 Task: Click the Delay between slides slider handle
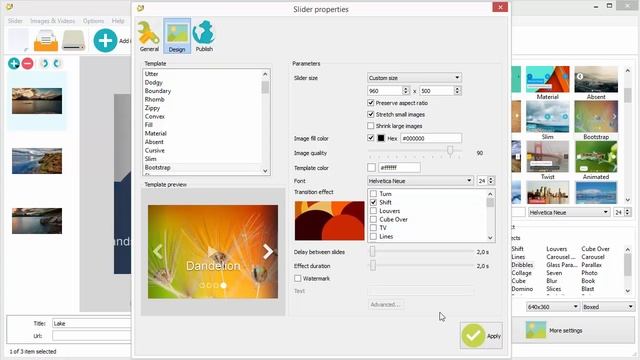coord(372,251)
